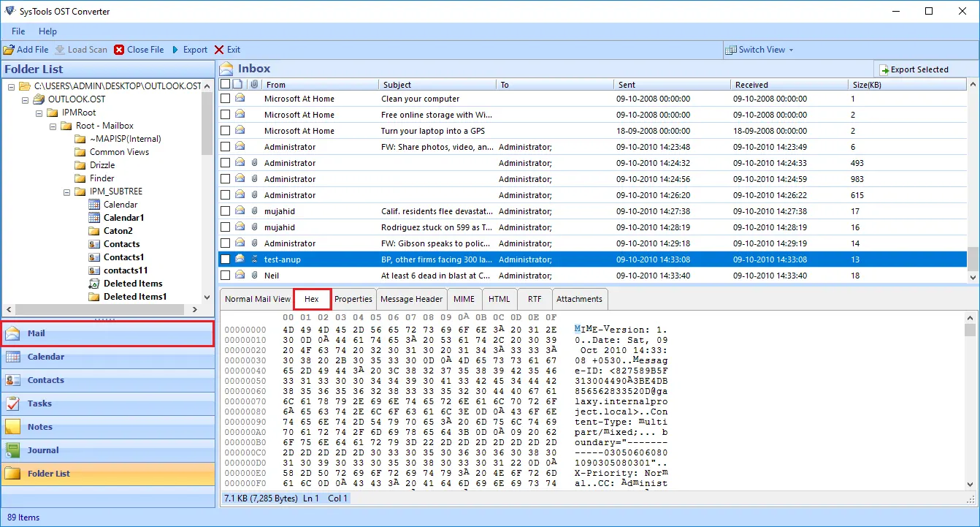980x527 pixels.
Task: Sort emails by the Received column
Action: click(x=789, y=85)
